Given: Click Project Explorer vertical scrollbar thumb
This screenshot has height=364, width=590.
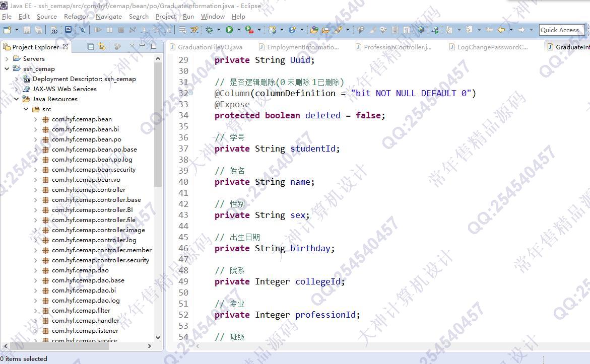Looking at the screenshot, I should pos(158,124).
